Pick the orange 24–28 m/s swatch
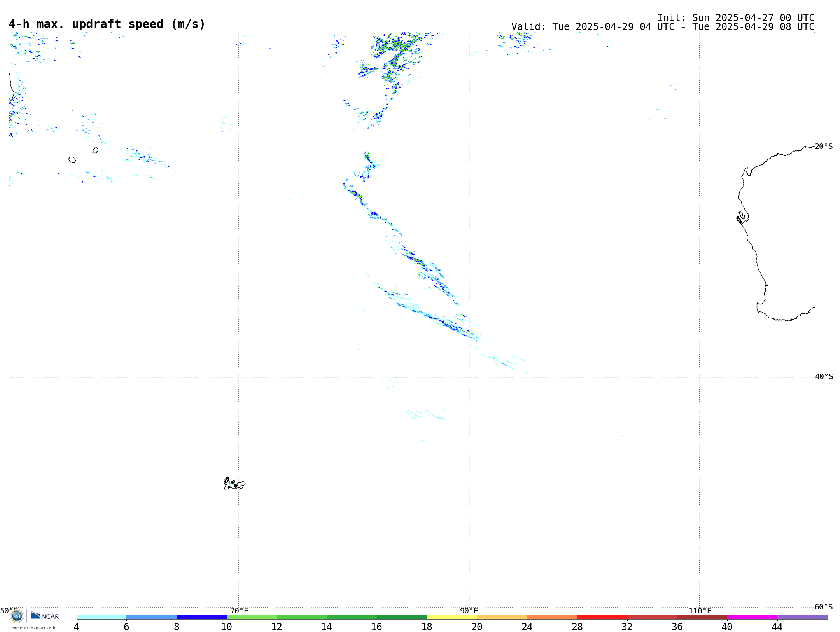840x632 pixels. pyautogui.click(x=552, y=617)
